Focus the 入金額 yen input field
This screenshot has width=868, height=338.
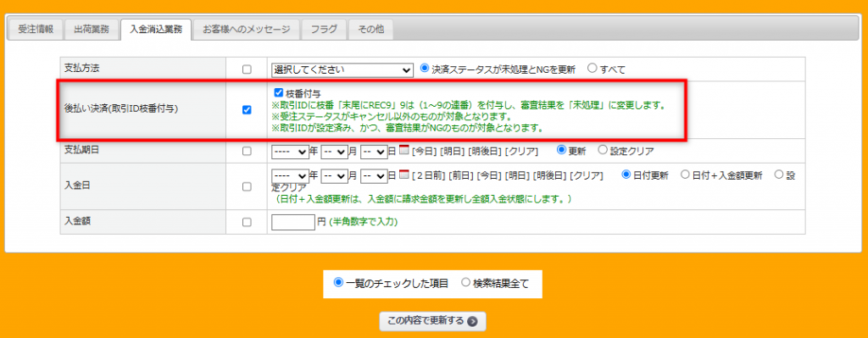click(293, 222)
